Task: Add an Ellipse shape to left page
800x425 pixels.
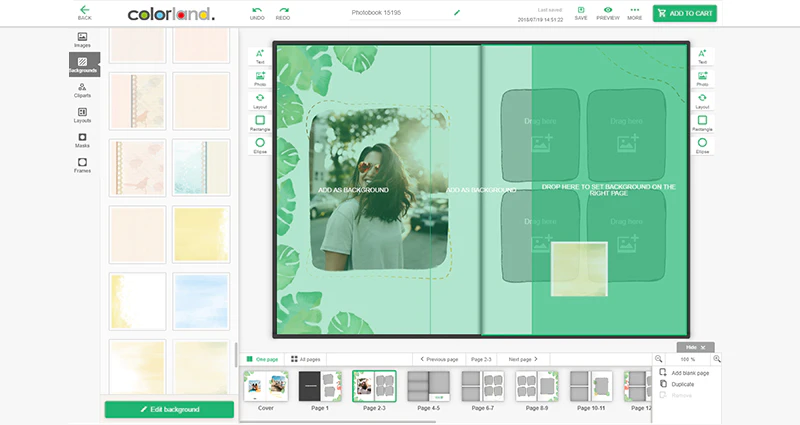Action: (x=260, y=145)
